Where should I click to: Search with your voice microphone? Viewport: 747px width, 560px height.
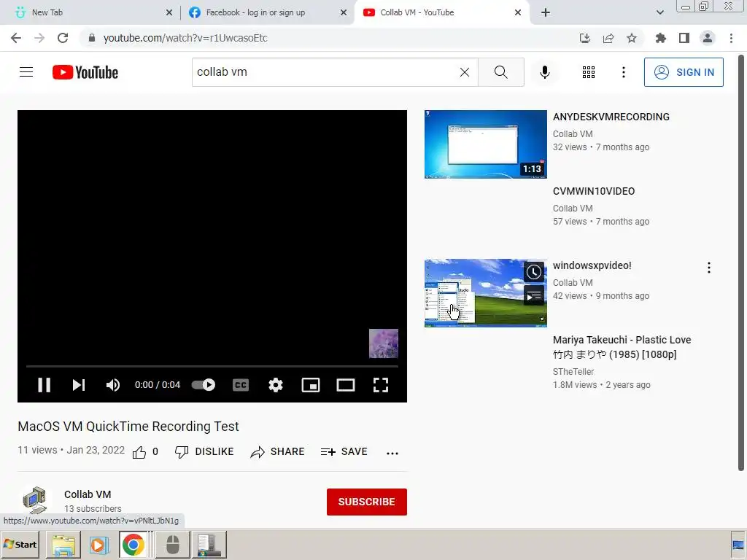tap(544, 72)
